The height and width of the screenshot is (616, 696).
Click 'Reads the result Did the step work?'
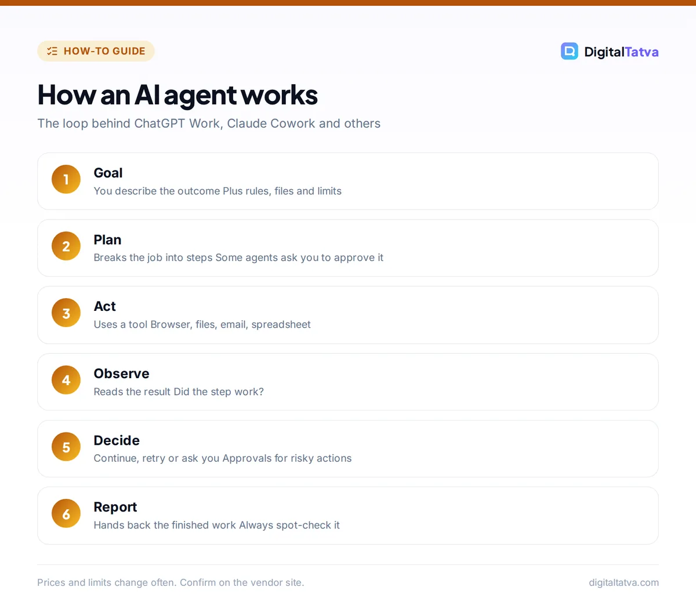tap(179, 392)
